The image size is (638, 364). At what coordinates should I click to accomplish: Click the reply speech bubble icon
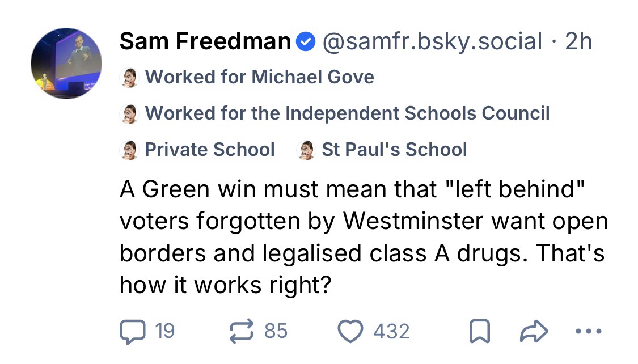(x=132, y=331)
